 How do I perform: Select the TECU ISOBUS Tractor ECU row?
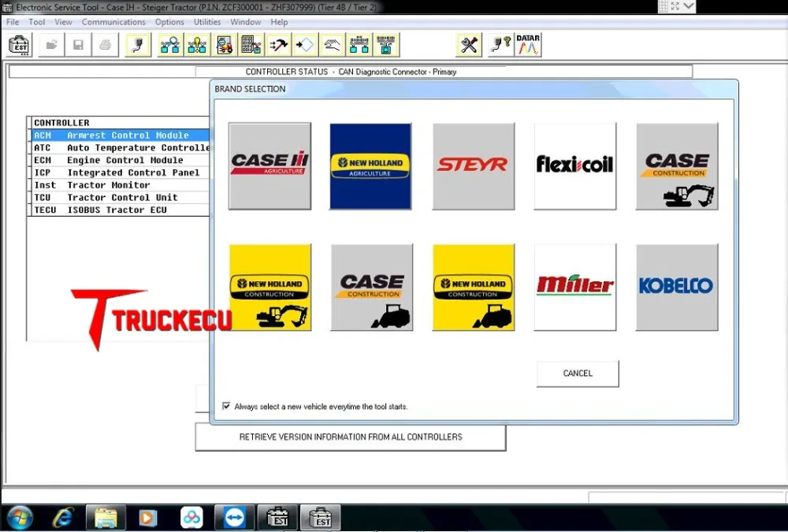pyautogui.click(x=120, y=210)
